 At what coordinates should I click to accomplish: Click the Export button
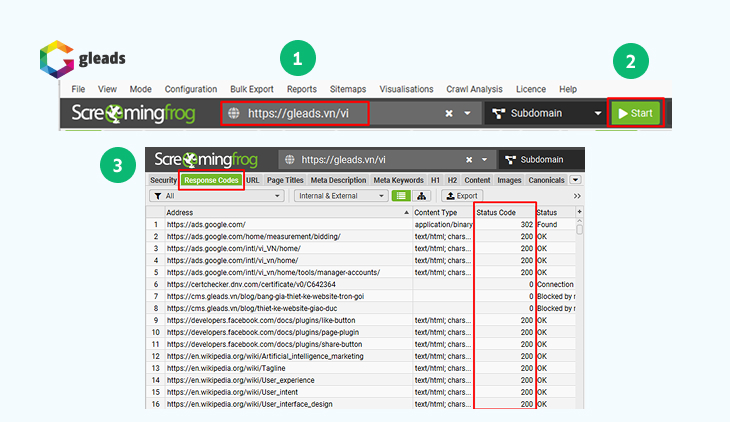[462, 196]
